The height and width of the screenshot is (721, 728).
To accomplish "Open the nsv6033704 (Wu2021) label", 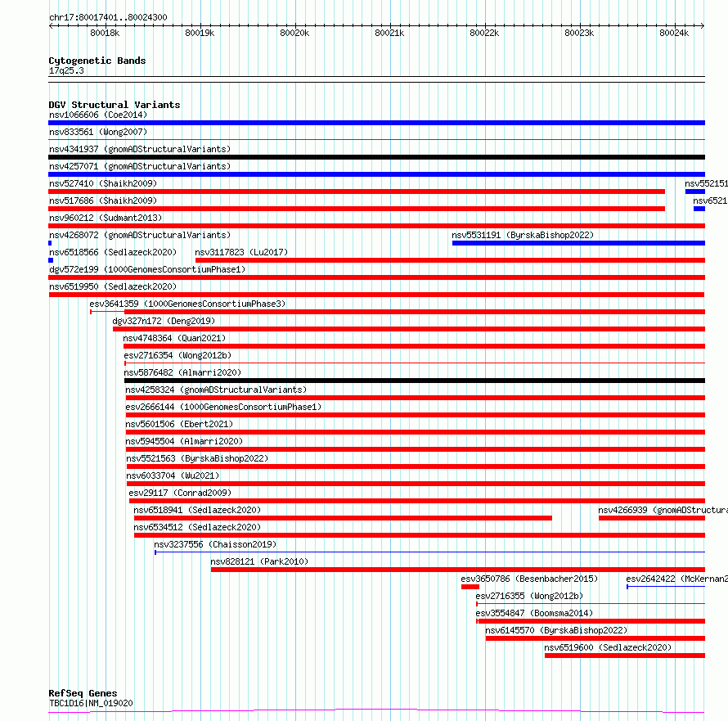I will click(x=173, y=475).
